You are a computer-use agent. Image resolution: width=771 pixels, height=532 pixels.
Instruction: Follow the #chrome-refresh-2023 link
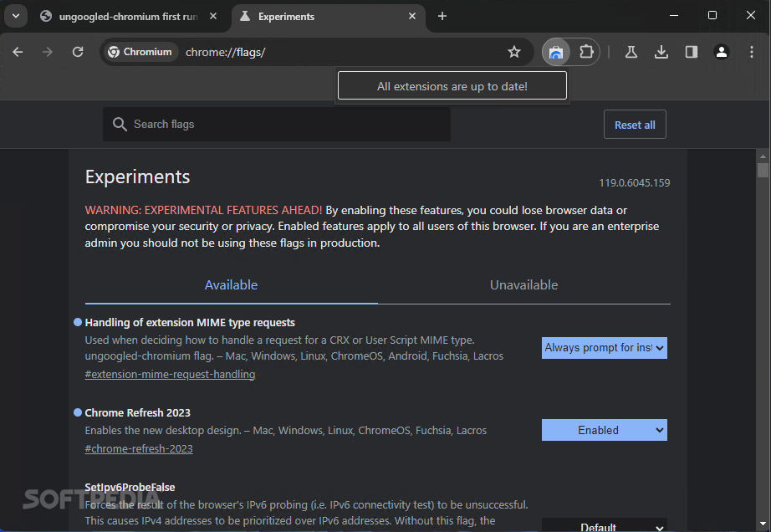tap(139, 449)
